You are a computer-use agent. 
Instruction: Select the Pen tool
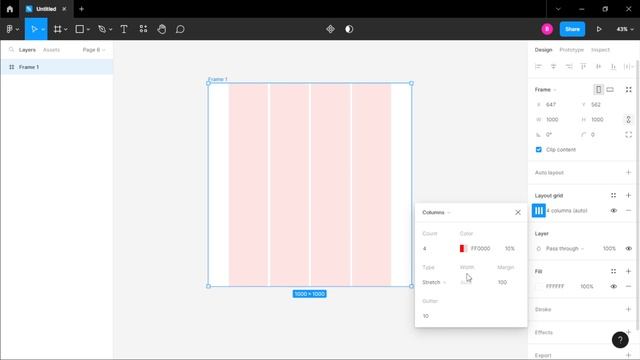tap(102, 29)
